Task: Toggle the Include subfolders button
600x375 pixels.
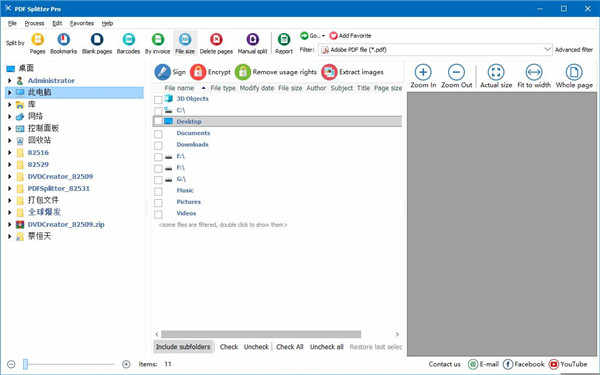Action: coord(183,347)
